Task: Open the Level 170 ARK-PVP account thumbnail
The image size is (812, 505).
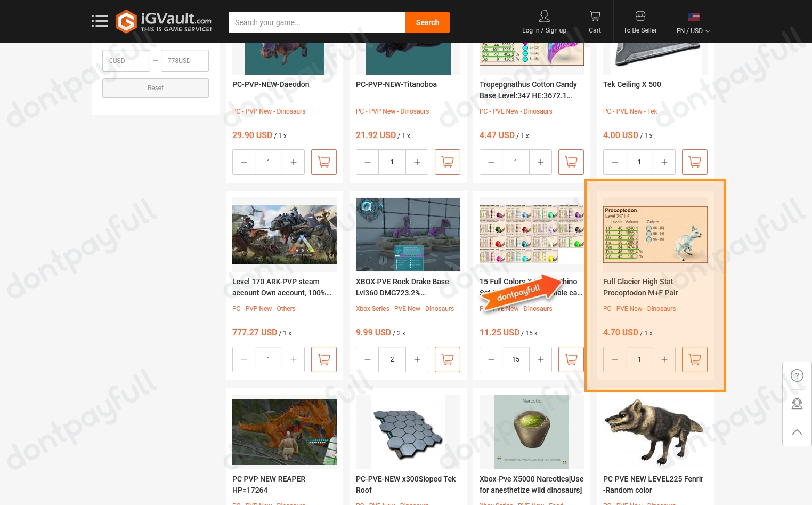Action: [285, 235]
